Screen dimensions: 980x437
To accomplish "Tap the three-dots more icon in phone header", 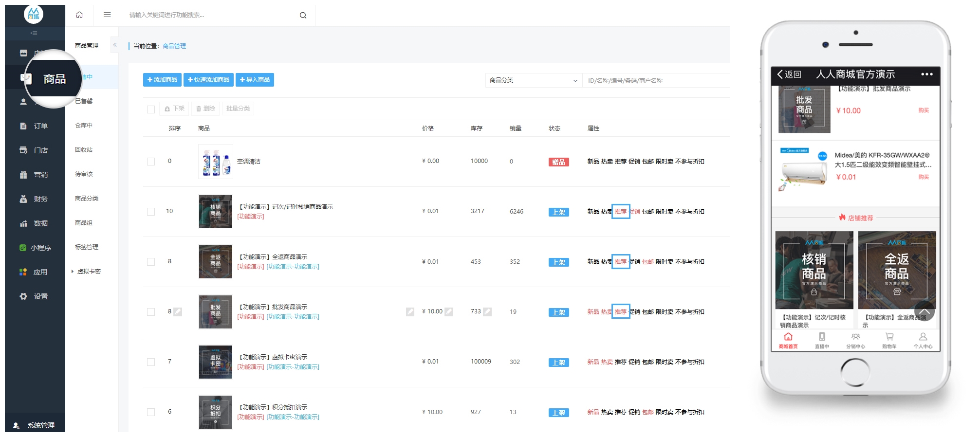I will [926, 74].
